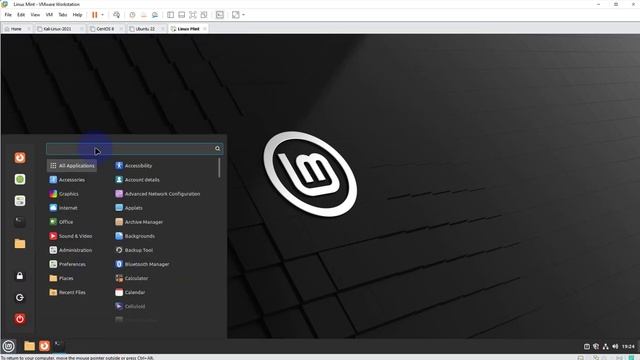Viewport: 640px width, 360px height.
Task: Open the VMware Edit menu
Action: (x=21, y=15)
